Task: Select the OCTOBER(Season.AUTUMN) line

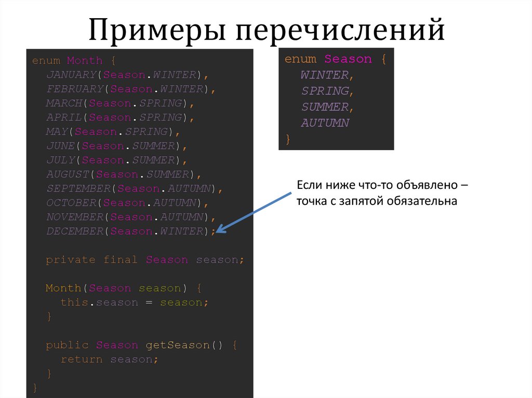Action: 127,203
